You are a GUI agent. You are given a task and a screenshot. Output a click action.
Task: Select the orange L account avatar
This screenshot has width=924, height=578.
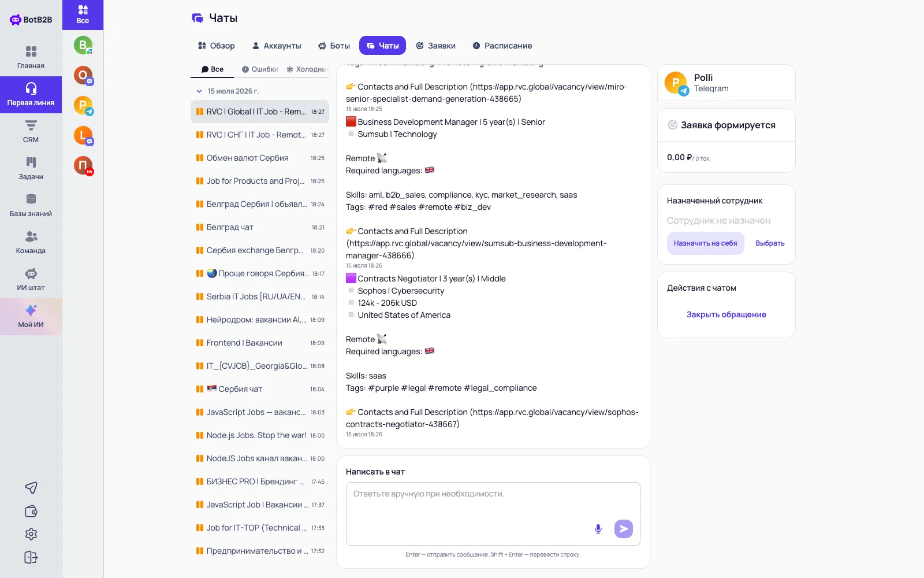[x=83, y=135]
